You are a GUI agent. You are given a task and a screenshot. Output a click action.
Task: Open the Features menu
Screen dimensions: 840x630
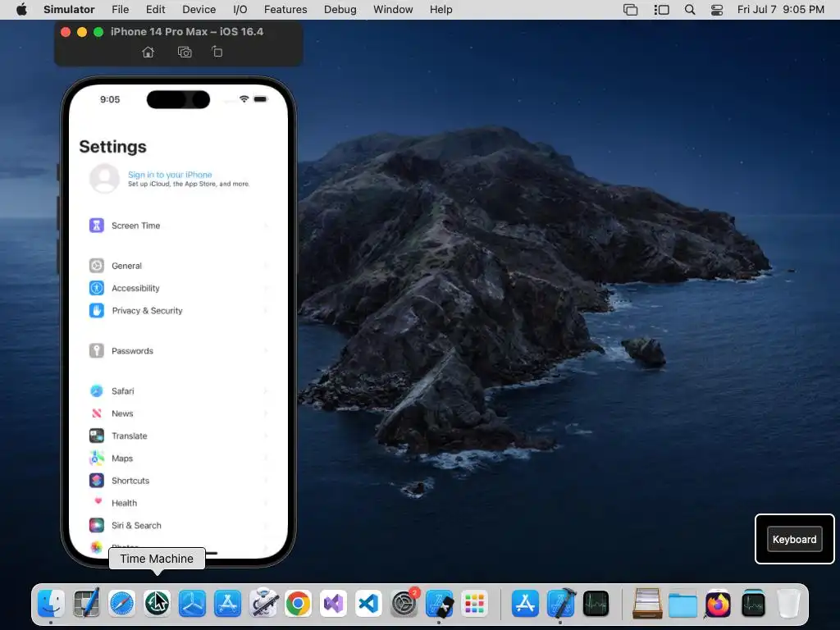(285, 10)
